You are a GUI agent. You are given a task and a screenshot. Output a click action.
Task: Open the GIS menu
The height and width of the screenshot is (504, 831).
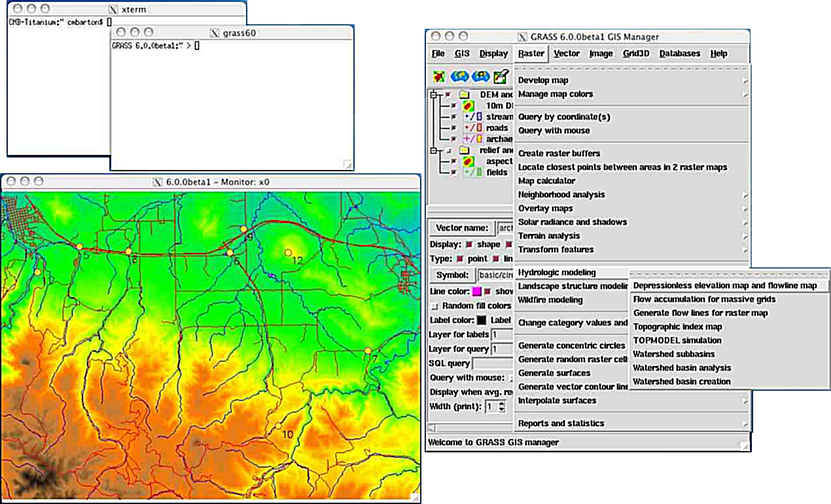click(x=462, y=54)
